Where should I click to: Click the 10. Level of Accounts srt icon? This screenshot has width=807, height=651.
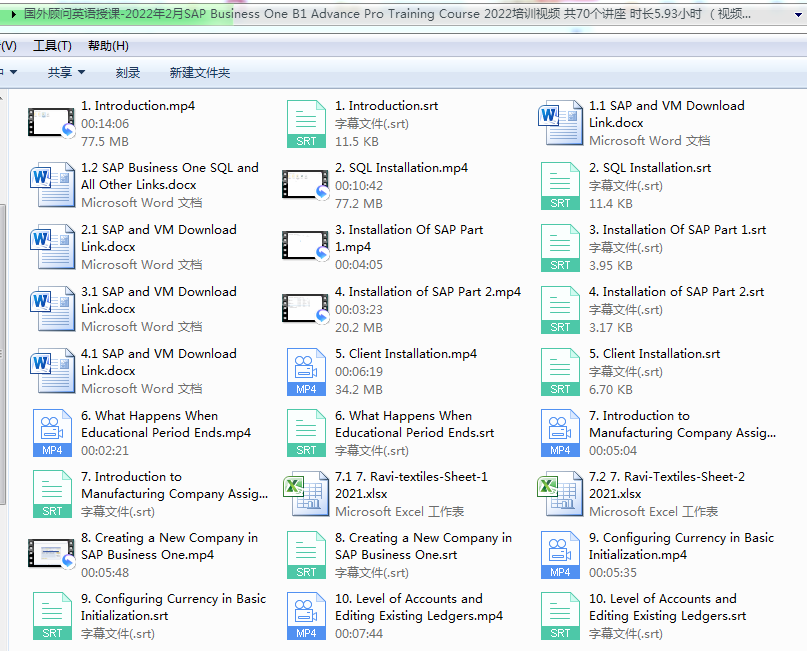pos(560,616)
